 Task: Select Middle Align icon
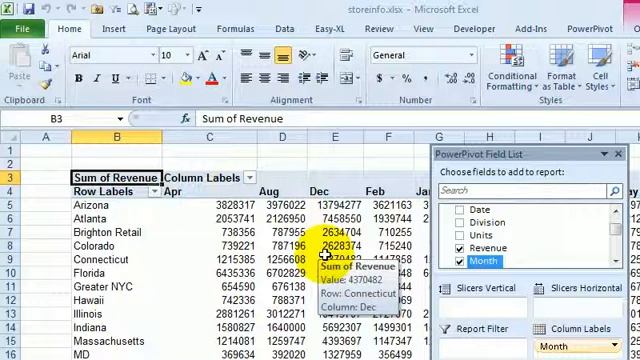pyautogui.click(x=264, y=55)
